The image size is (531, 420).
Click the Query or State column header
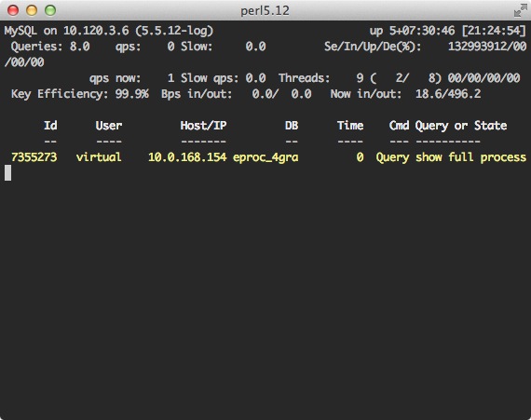coord(461,126)
